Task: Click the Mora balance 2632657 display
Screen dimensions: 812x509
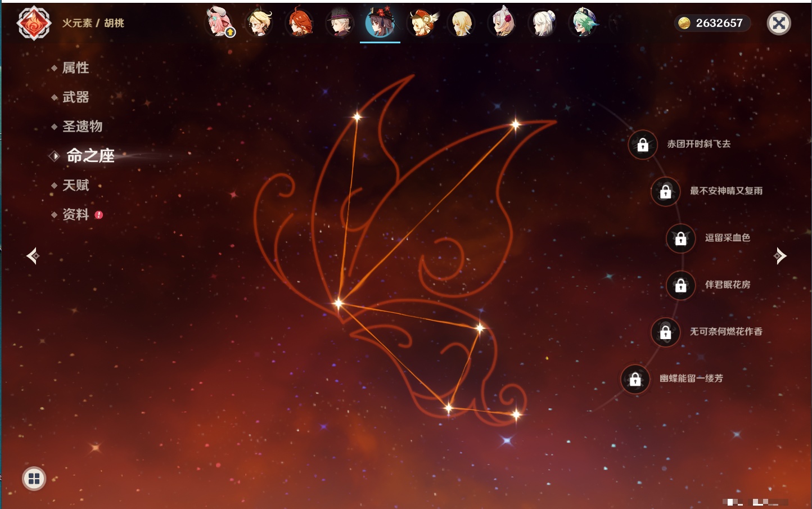Action: [712, 23]
